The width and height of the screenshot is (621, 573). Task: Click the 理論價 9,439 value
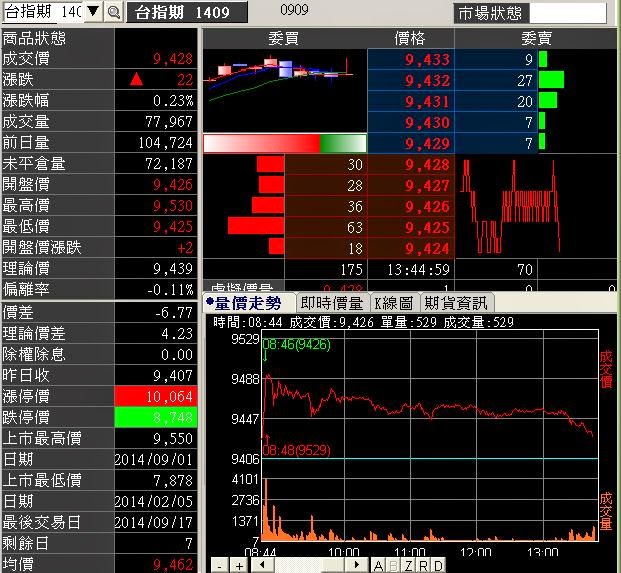click(173, 268)
